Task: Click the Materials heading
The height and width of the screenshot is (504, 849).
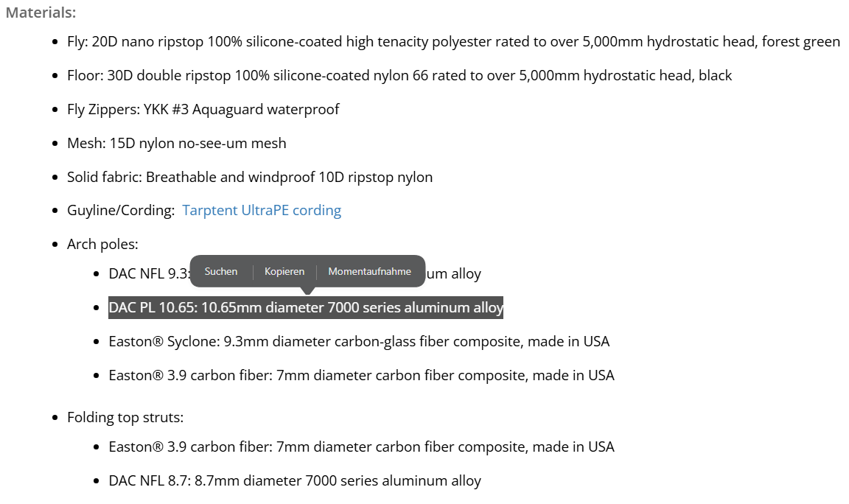Action: [41, 13]
